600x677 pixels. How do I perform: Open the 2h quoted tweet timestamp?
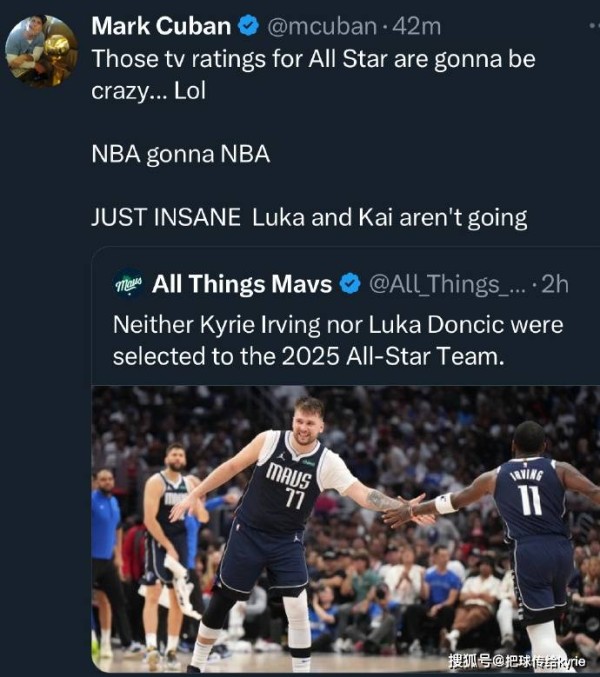click(x=553, y=285)
